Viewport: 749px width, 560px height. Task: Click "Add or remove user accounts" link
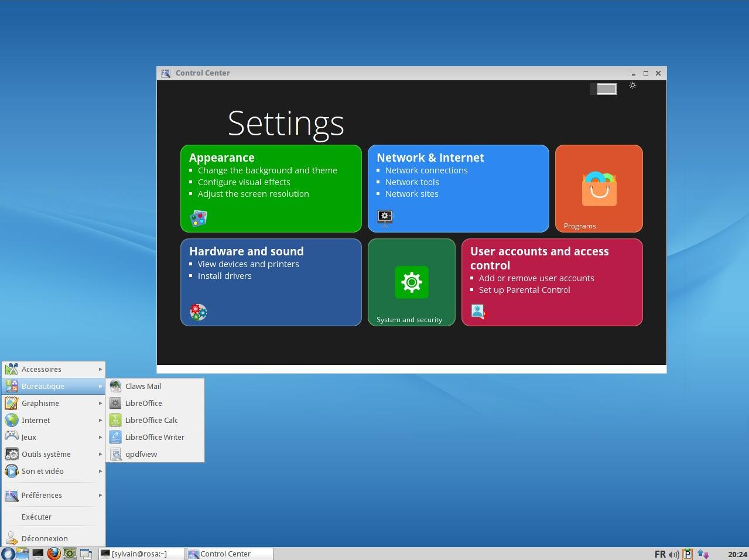pos(536,278)
